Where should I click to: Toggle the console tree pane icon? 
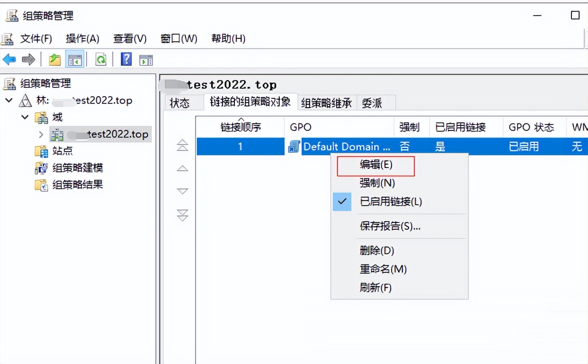75,59
